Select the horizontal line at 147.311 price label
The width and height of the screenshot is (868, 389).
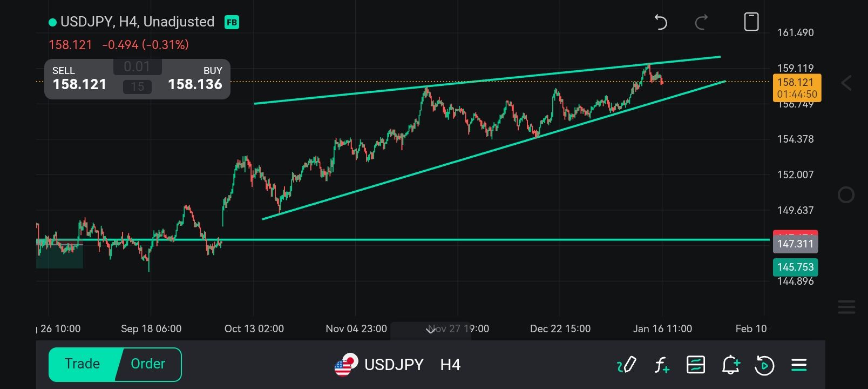(795, 244)
